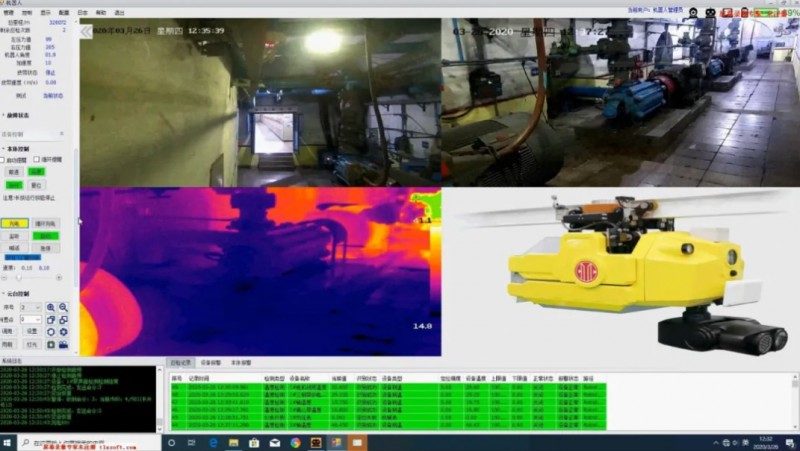Click the corridor visible-light camera feed
Screen dimensions: 800x451
(x=260, y=103)
